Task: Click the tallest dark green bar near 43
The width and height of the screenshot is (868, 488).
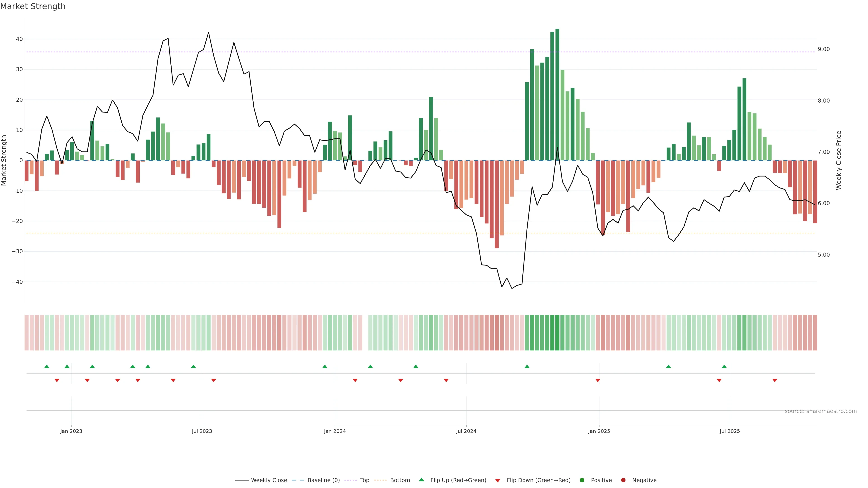Action: pos(557,94)
